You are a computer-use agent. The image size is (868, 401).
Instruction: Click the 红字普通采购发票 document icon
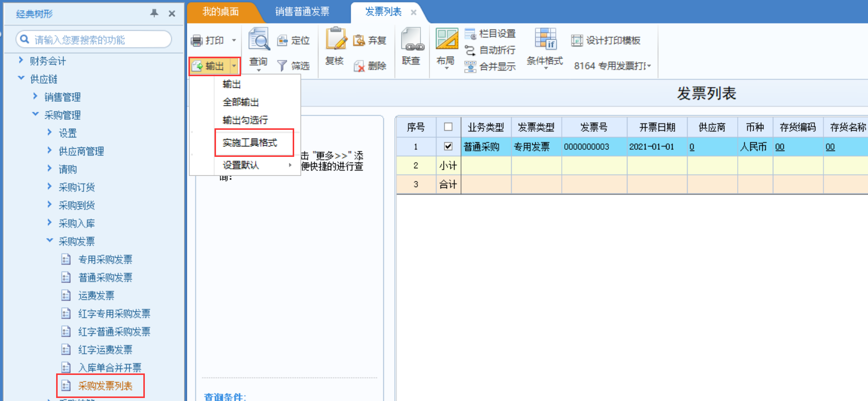pyautogui.click(x=66, y=332)
